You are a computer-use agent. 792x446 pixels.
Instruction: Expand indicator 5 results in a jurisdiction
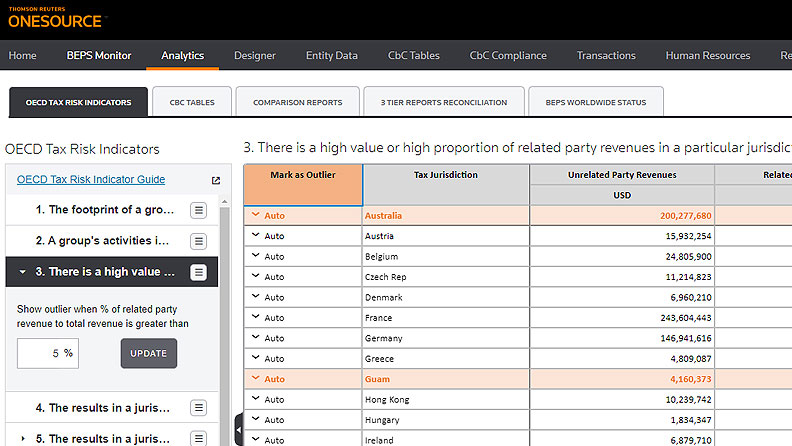[x=22, y=438]
